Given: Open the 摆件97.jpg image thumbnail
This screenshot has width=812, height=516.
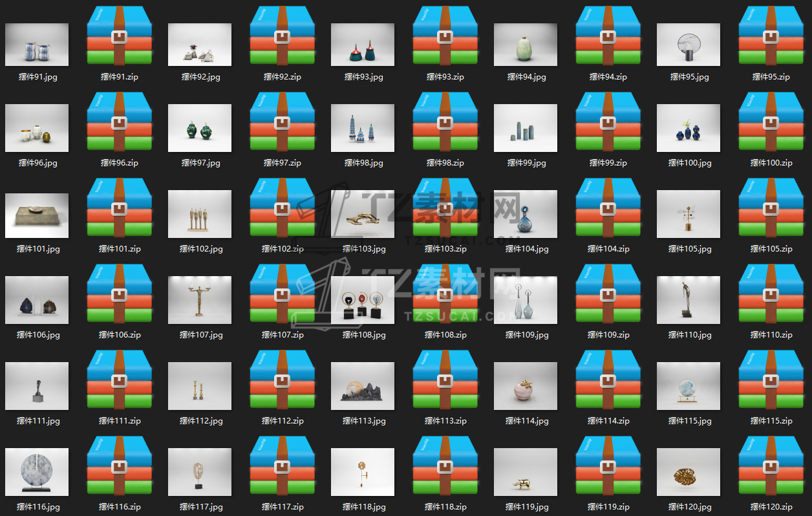Looking at the screenshot, I should [200, 128].
